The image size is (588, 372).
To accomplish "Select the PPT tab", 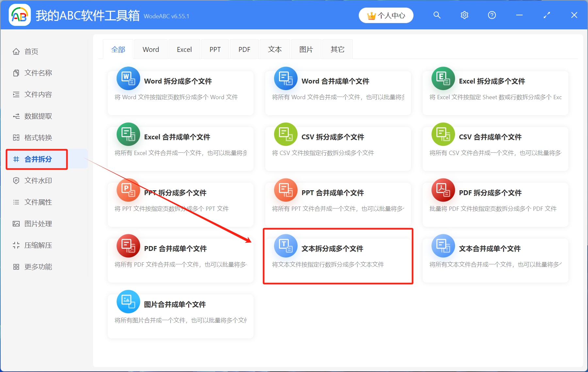I will [x=215, y=49].
